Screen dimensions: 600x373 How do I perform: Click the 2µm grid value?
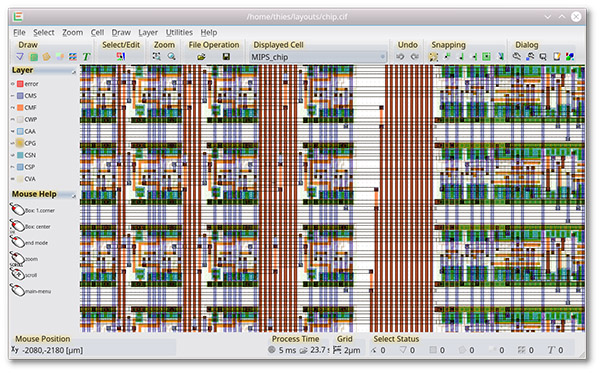click(352, 350)
